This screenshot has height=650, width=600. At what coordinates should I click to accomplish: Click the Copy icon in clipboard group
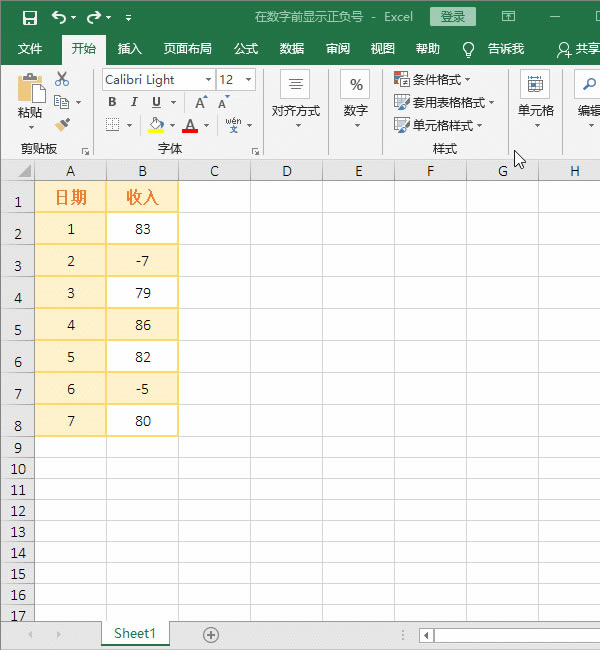click(62, 102)
